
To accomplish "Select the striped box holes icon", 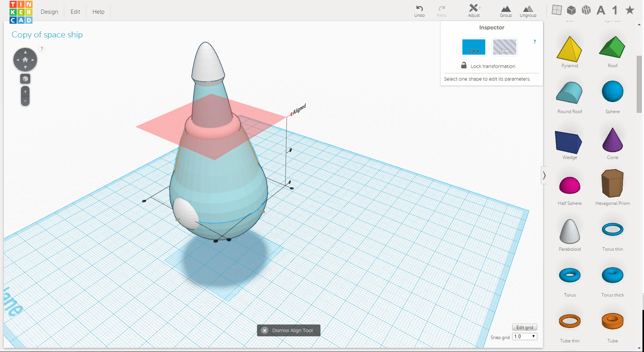I will point(586,10).
